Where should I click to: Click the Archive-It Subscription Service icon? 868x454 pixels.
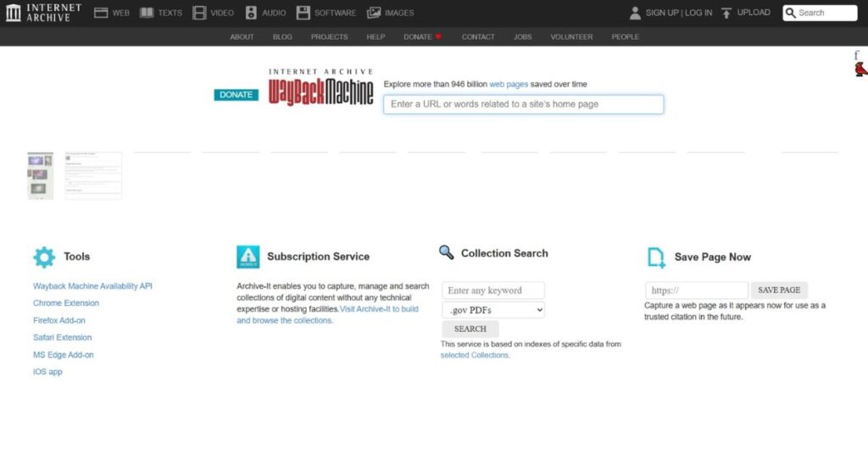coord(248,257)
